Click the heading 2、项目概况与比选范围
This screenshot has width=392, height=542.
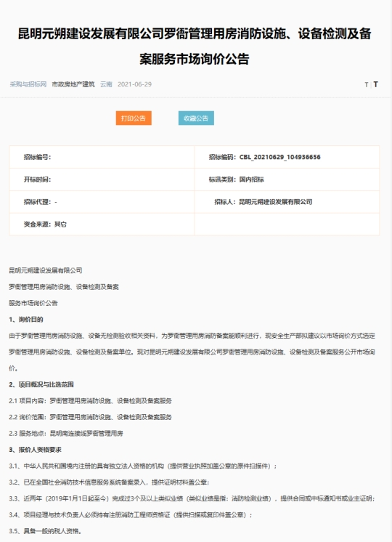(41, 384)
